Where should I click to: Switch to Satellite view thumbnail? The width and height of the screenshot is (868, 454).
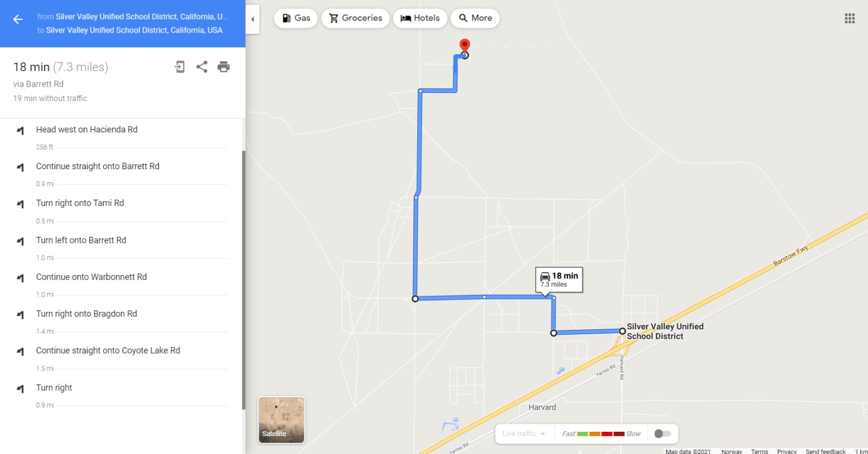pos(282,420)
